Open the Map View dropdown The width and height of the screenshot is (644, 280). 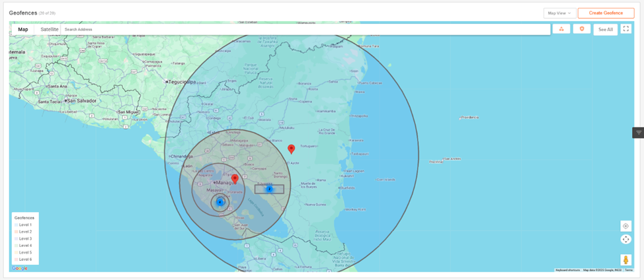click(x=559, y=13)
